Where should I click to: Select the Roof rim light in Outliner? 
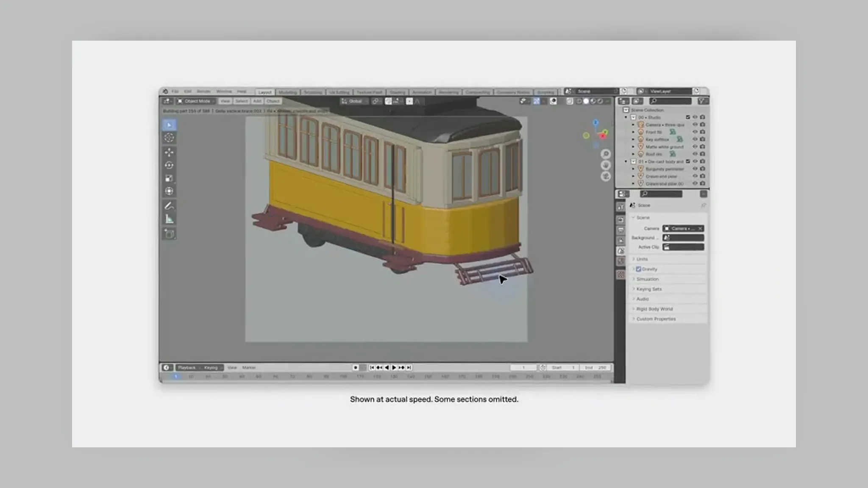[654, 154]
